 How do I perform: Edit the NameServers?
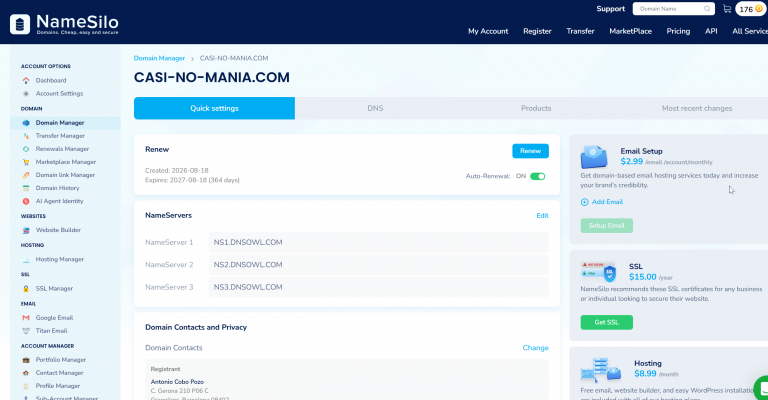point(542,215)
